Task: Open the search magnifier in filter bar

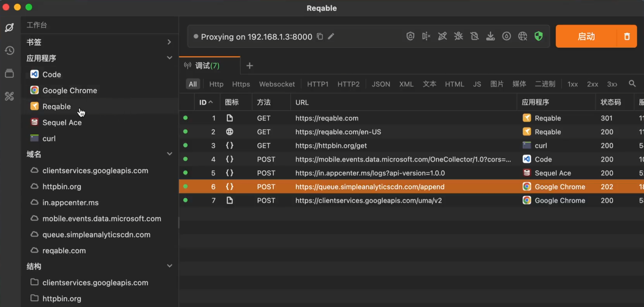Action: click(x=632, y=84)
